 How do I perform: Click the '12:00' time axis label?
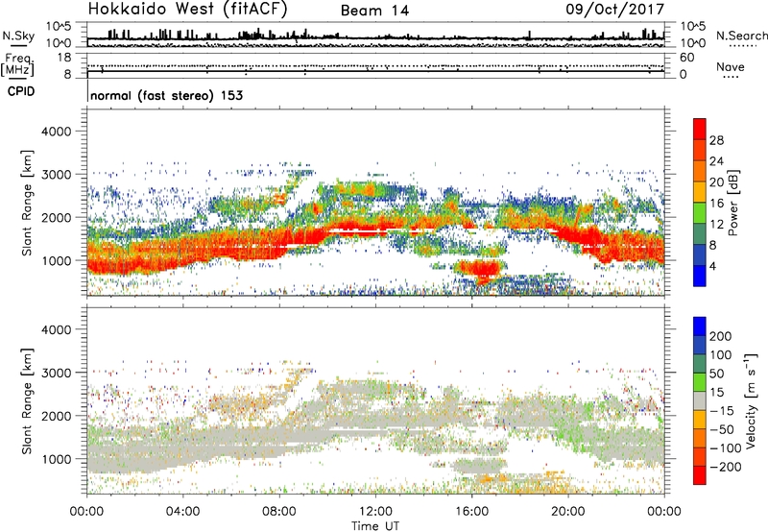pyautogui.click(x=375, y=512)
